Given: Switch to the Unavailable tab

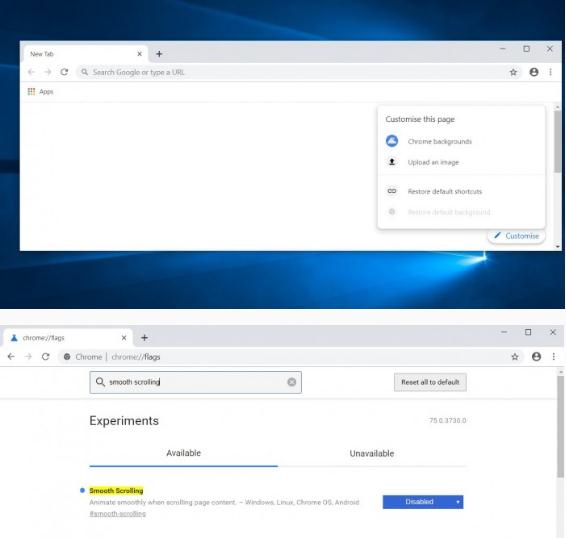Looking at the screenshot, I should click(x=372, y=454).
